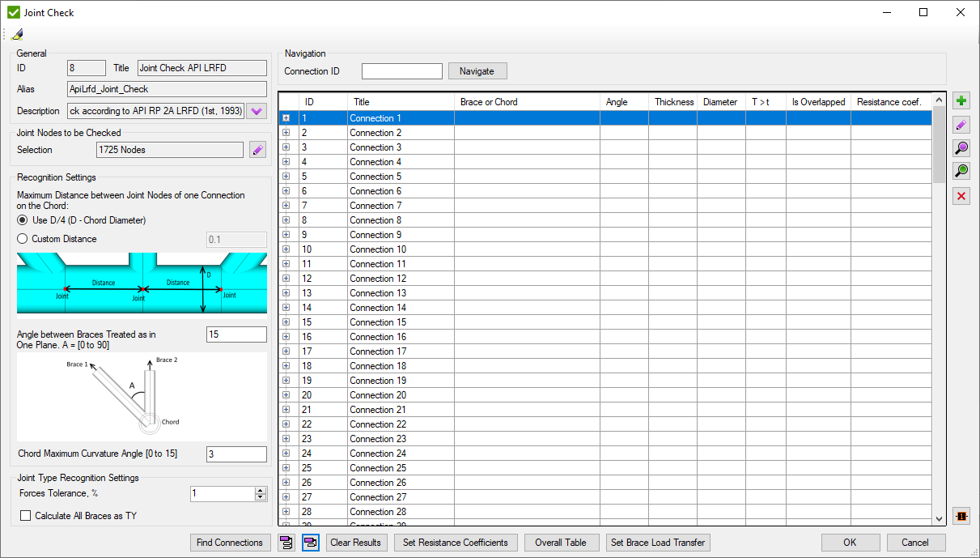
Task: Expand the Connection 5 tree node
Action: (286, 177)
